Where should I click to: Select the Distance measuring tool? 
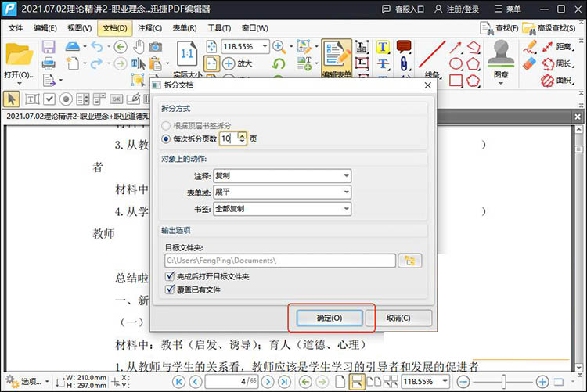click(x=560, y=47)
